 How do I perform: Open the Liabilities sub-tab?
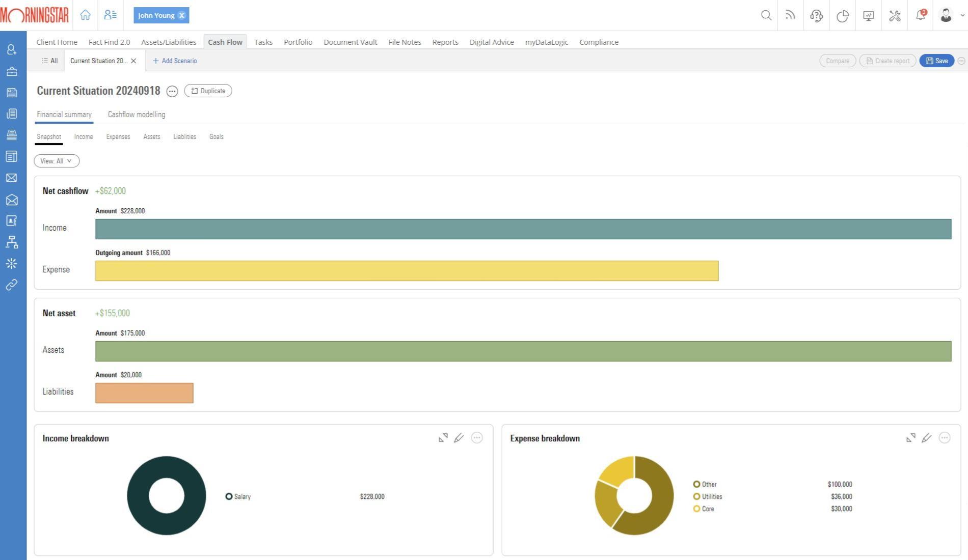pos(184,136)
